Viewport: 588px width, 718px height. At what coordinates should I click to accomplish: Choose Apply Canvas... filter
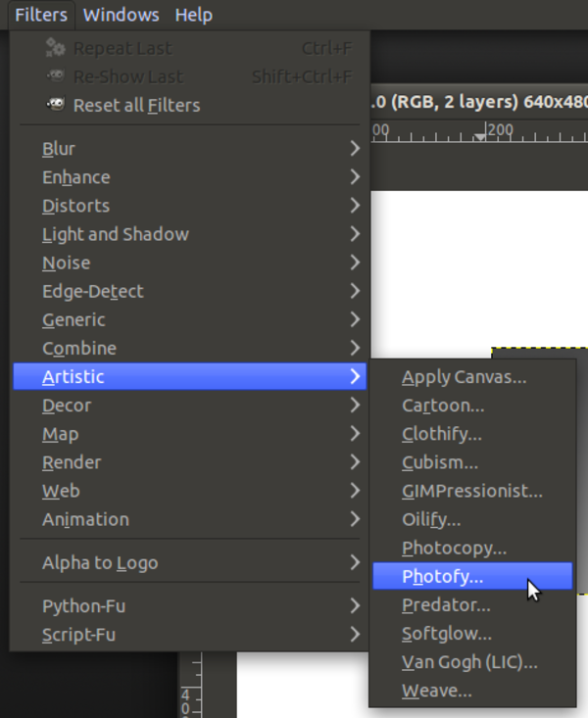click(x=472, y=377)
